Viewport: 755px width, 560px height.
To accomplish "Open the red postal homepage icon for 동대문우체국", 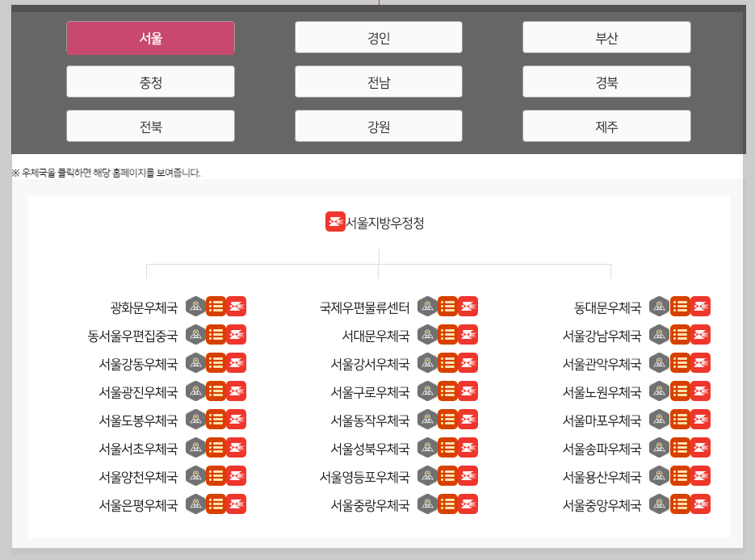I will tap(701, 306).
